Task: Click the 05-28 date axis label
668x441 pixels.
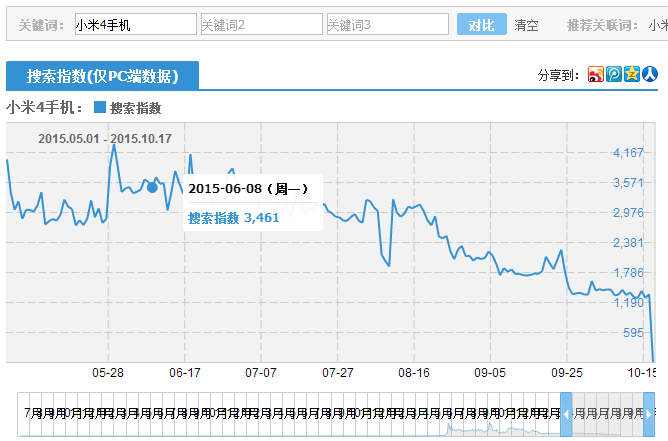Action: click(108, 373)
